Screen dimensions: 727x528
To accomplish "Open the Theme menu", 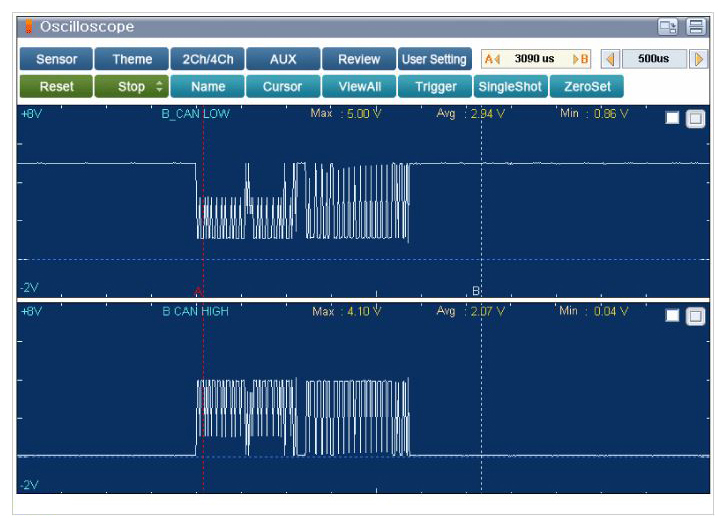I will click(x=132, y=59).
